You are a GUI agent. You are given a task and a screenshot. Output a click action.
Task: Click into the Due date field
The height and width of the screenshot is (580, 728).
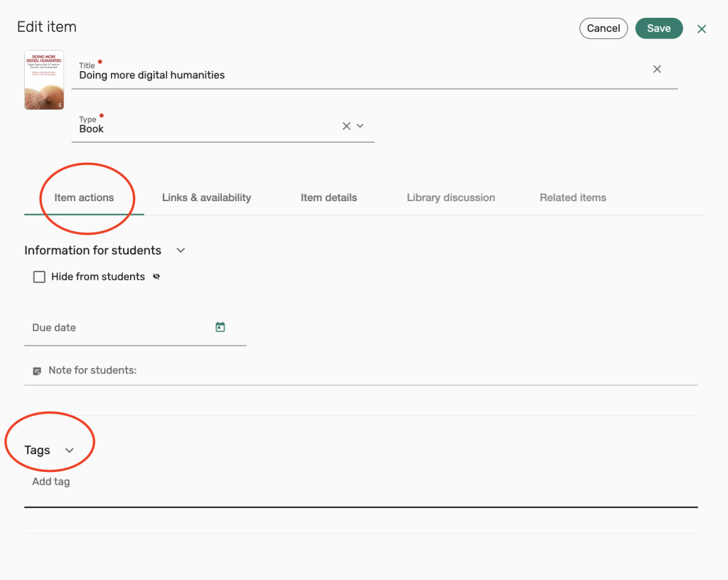pos(117,328)
